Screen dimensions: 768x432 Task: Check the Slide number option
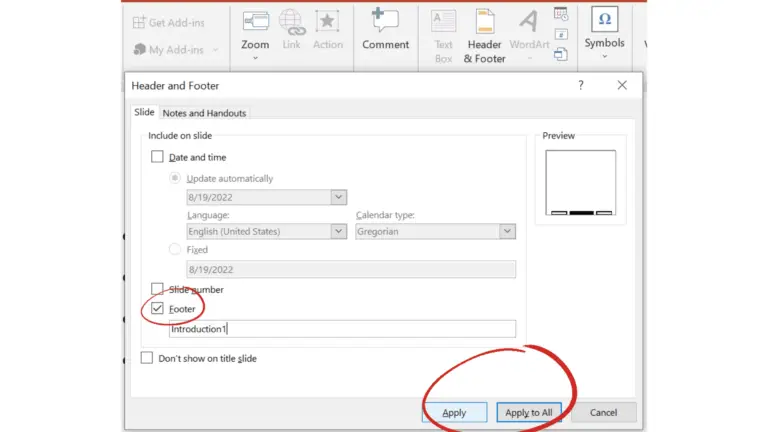click(x=157, y=289)
